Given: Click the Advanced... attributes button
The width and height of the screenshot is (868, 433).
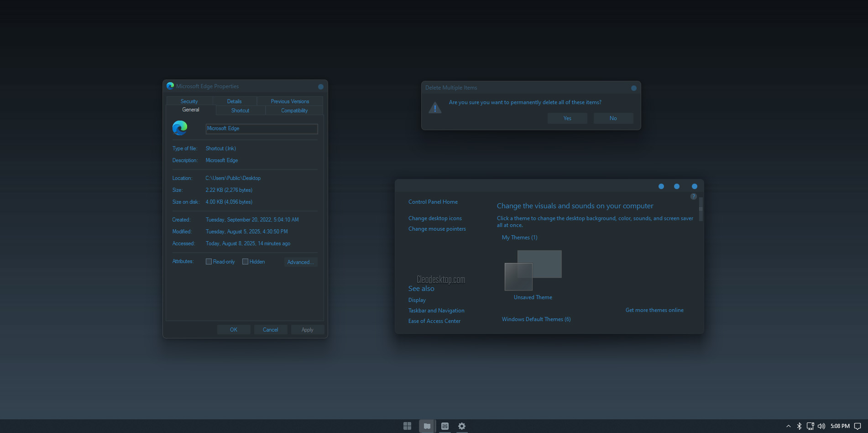Looking at the screenshot, I should tap(300, 262).
